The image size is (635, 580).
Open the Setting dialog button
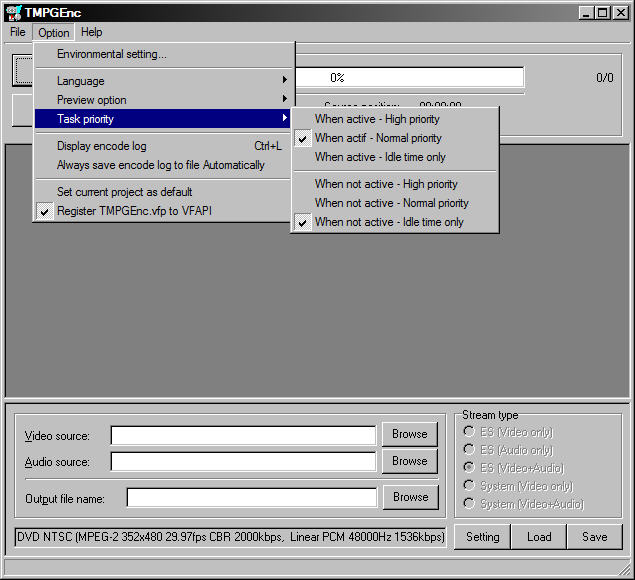[482, 537]
